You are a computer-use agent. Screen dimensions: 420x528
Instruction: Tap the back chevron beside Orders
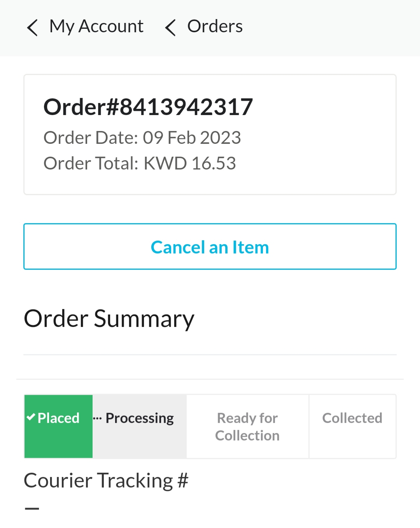[x=170, y=28]
